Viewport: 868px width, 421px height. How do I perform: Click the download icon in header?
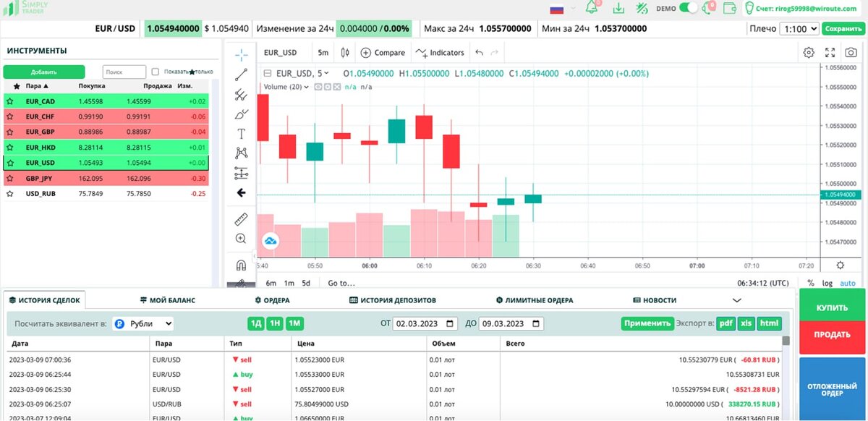618,9
